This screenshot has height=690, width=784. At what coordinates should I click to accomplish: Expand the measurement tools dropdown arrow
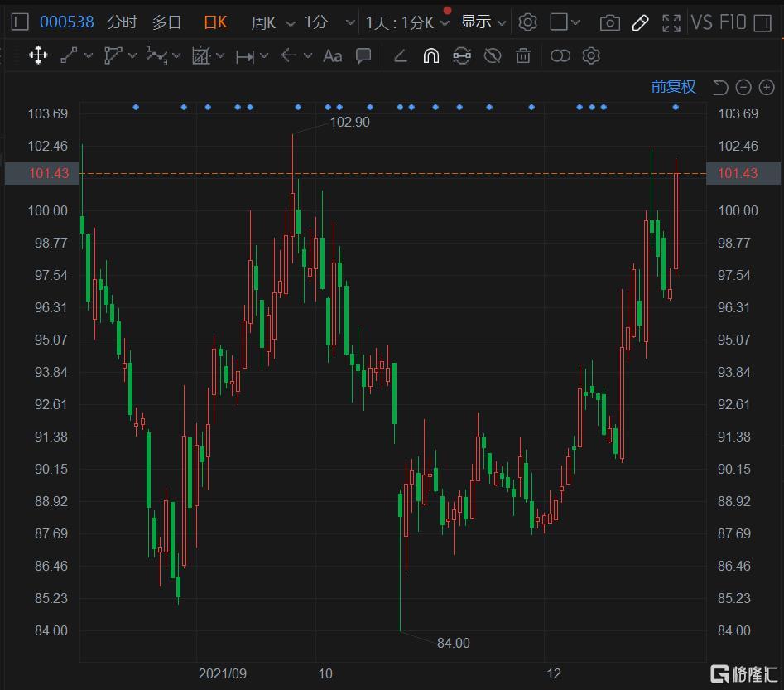(x=264, y=55)
